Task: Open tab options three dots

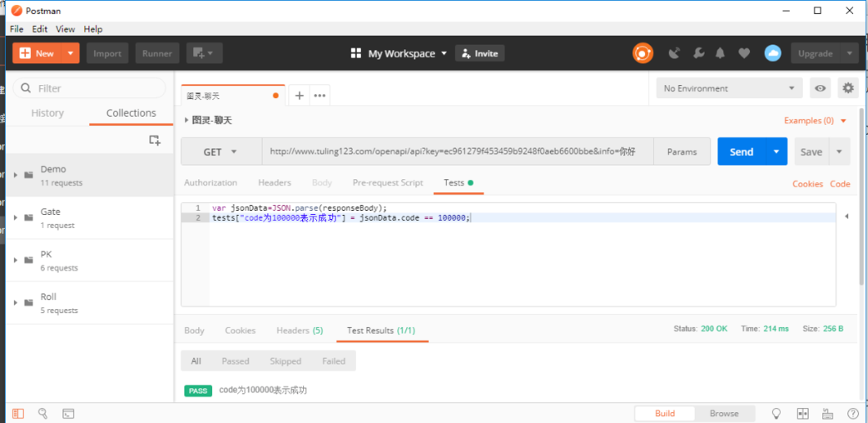Action: [x=320, y=95]
